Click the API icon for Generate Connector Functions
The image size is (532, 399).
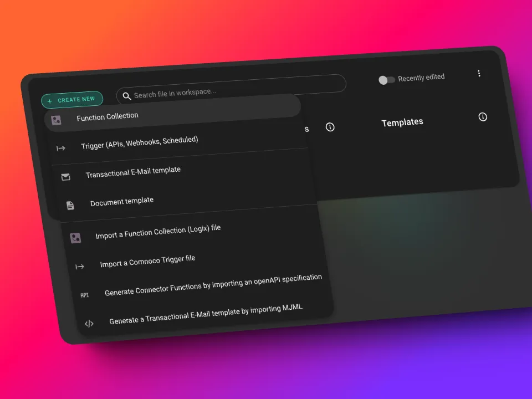tap(84, 295)
